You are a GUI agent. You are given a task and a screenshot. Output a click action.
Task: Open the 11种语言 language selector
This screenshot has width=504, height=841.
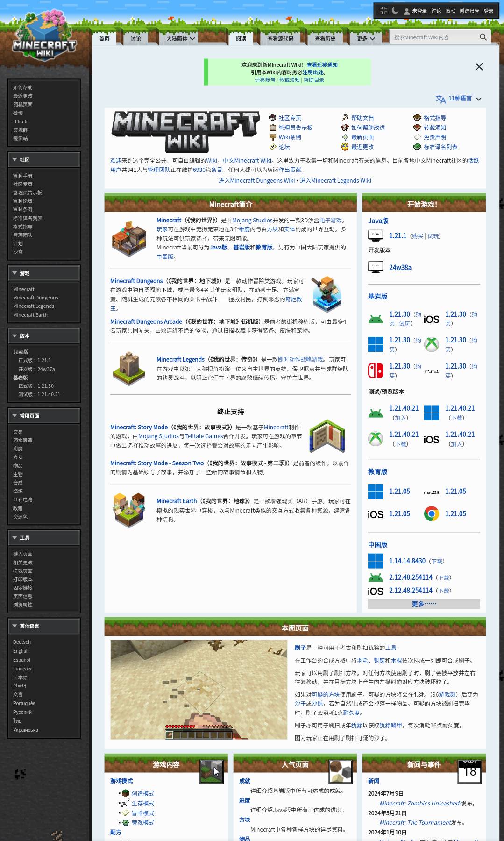pos(458,99)
